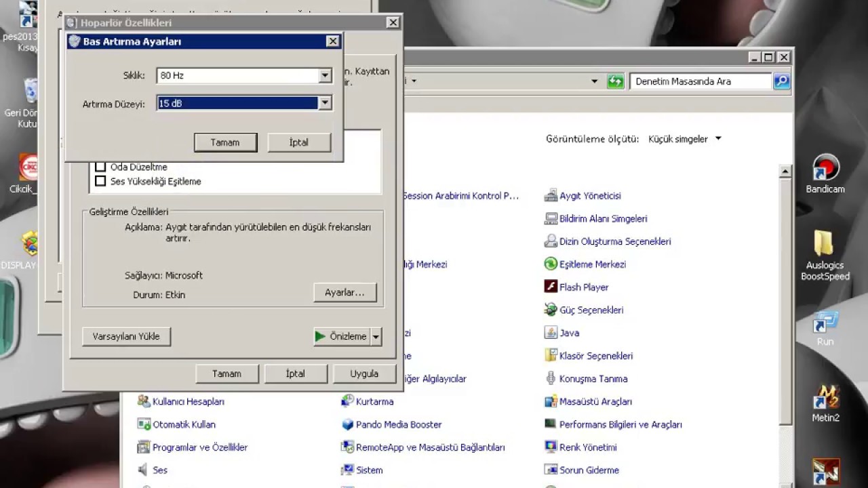Click the Bandicam desktop shortcut
Image resolution: width=868 pixels, height=488 pixels.
pos(825,174)
